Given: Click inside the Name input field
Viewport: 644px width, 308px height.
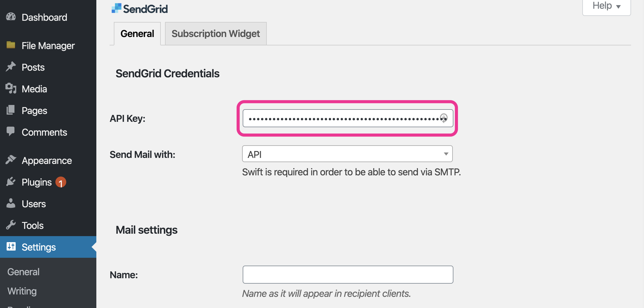Looking at the screenshot, I should pyautogui.click(x=347, y=274).
